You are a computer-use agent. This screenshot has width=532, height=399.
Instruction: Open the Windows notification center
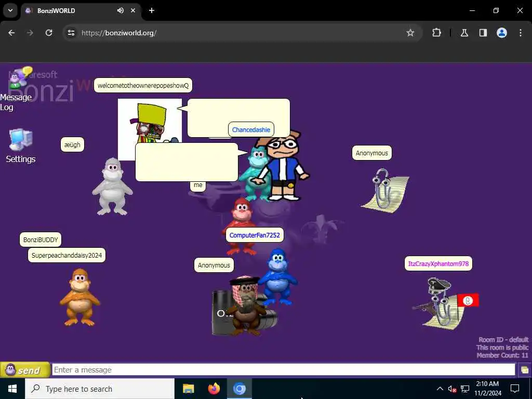click(515, 389)
